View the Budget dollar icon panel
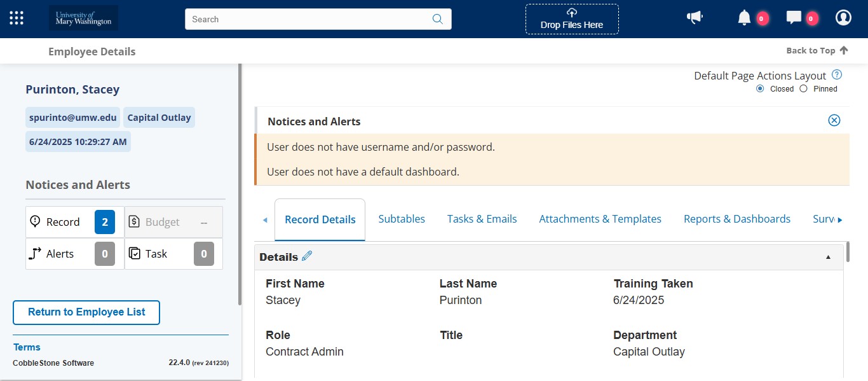868x381 pixels. (x=133, y=221)
